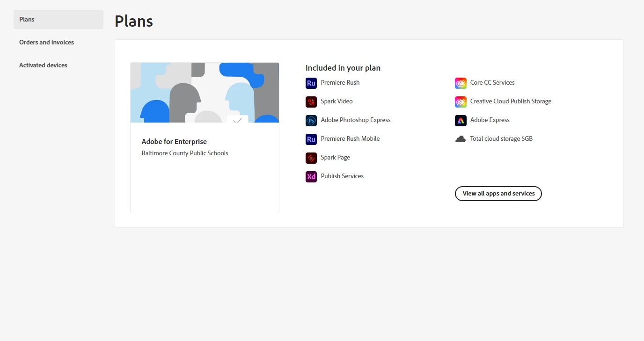Click the 'Spark Video' label
This screenshot has width=644, height=341.
tap(337, 101)
